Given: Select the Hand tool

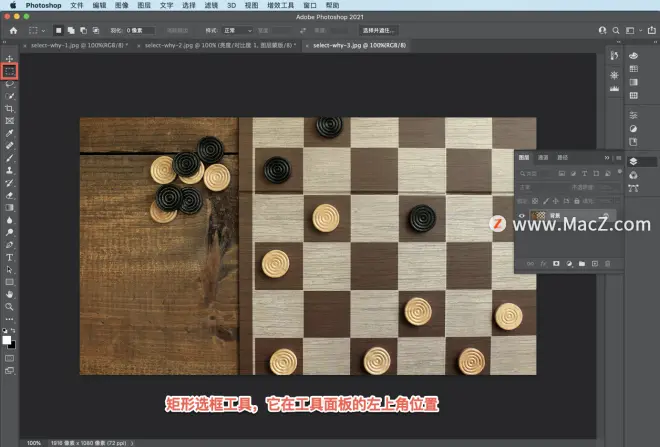Looking at the screenshot, I should (9, 294).
